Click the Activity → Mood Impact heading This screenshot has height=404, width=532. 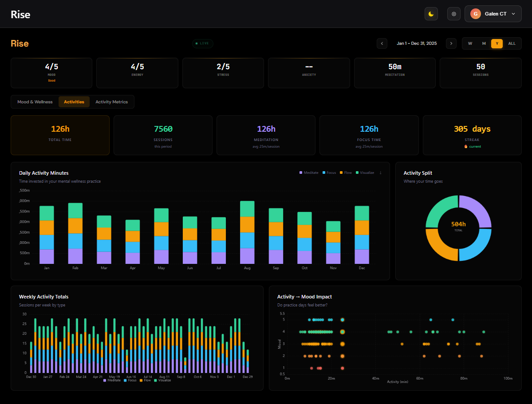[x=304, y=297]
